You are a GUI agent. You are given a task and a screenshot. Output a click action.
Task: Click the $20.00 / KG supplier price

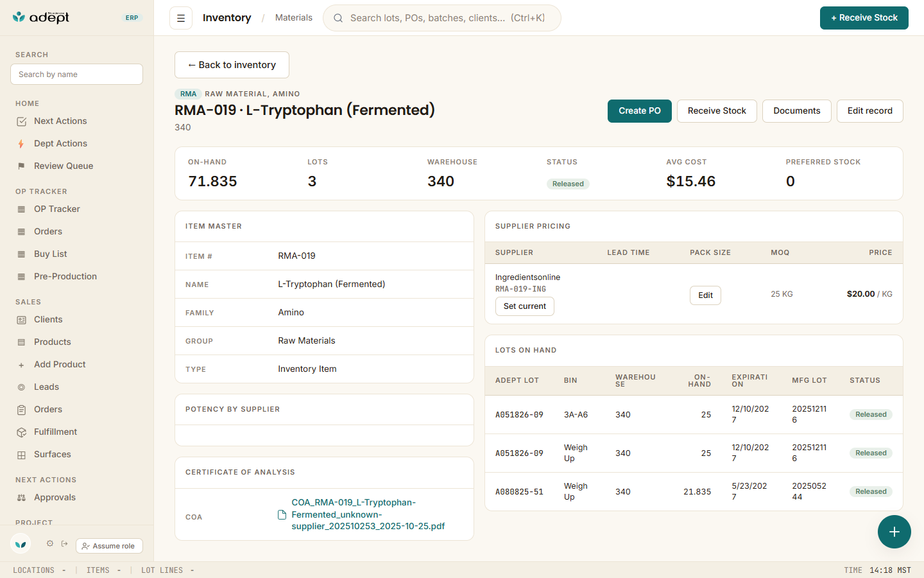click(x=869, y=294)
